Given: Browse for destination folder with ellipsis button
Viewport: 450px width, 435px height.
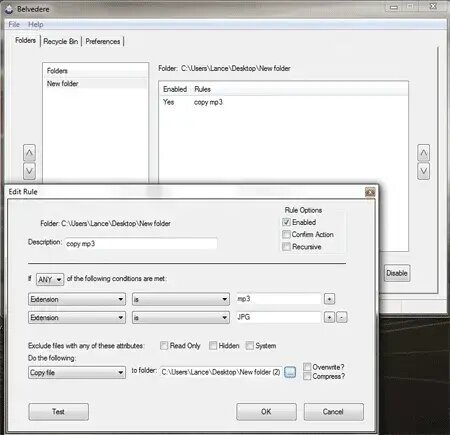Looking at the screenshot, I should (290, 372).
